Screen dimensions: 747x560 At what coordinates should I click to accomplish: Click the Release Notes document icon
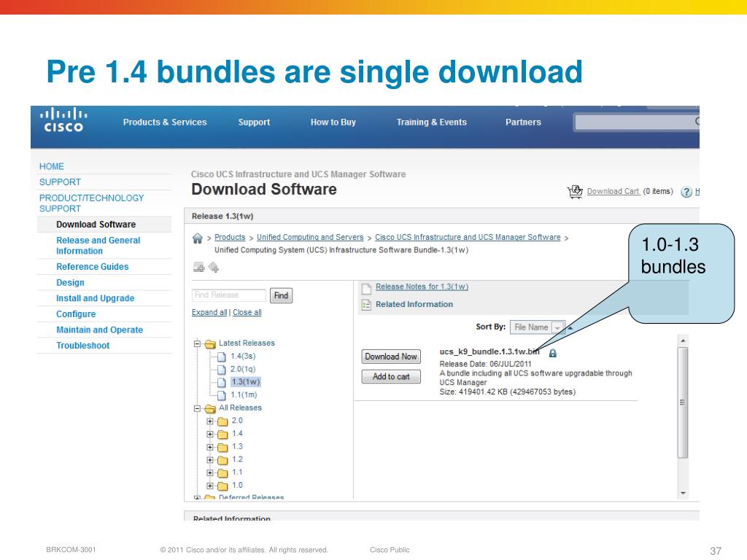[x=366, y=288]
